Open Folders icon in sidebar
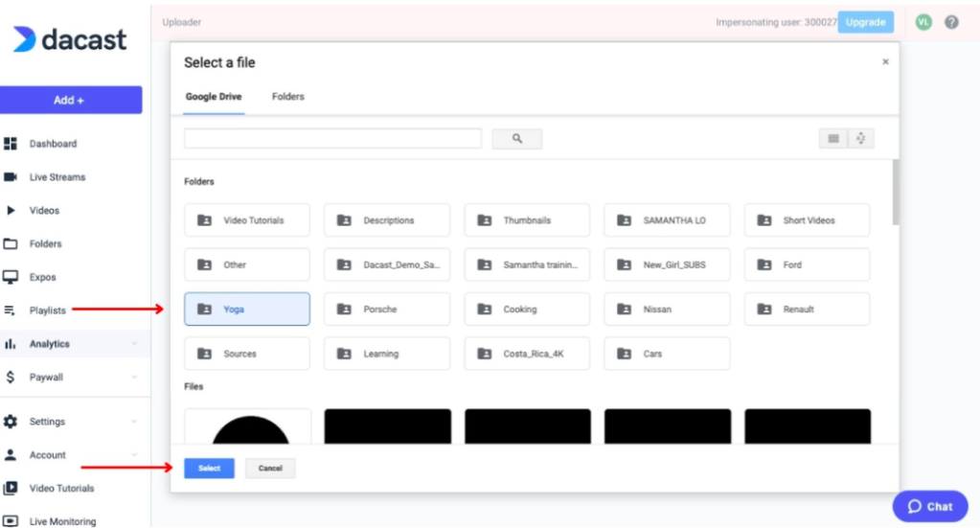The image size is (980, 528). [11, 243]
